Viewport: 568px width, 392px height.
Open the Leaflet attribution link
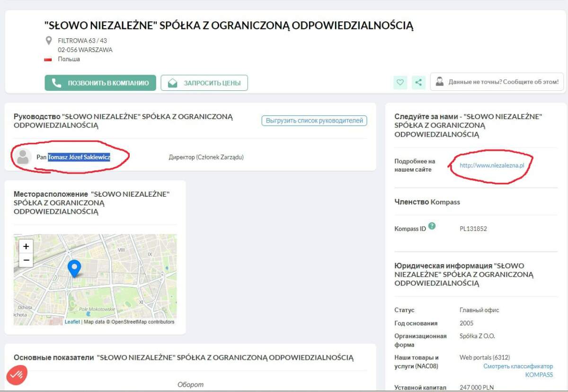[72, 322]
